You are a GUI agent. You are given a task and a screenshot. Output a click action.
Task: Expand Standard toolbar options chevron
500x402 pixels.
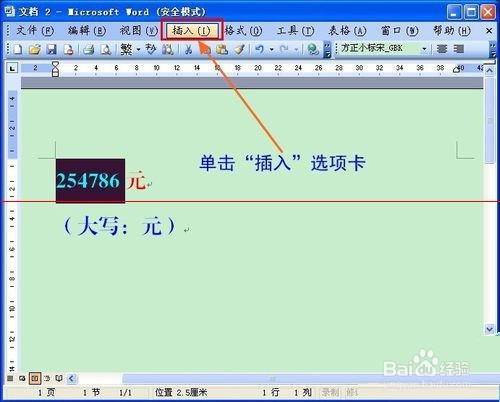point(328,49)
